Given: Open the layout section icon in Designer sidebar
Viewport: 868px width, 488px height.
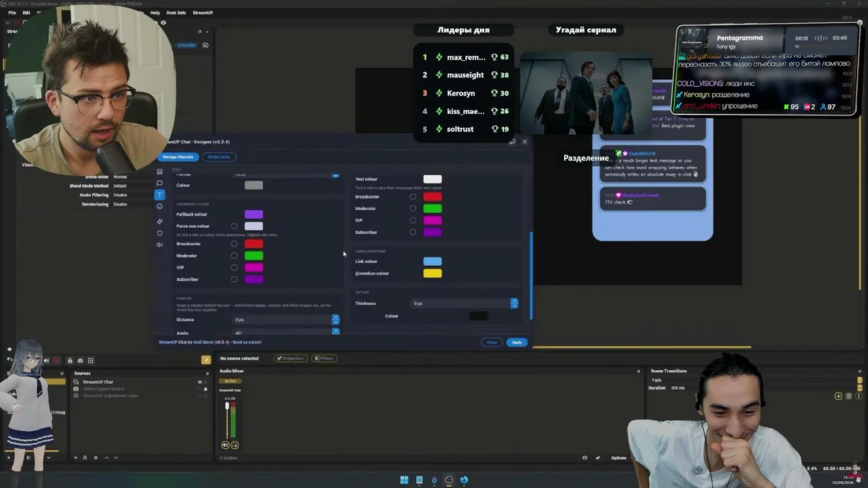Looking at the screenshot, I should coord(159,171).
